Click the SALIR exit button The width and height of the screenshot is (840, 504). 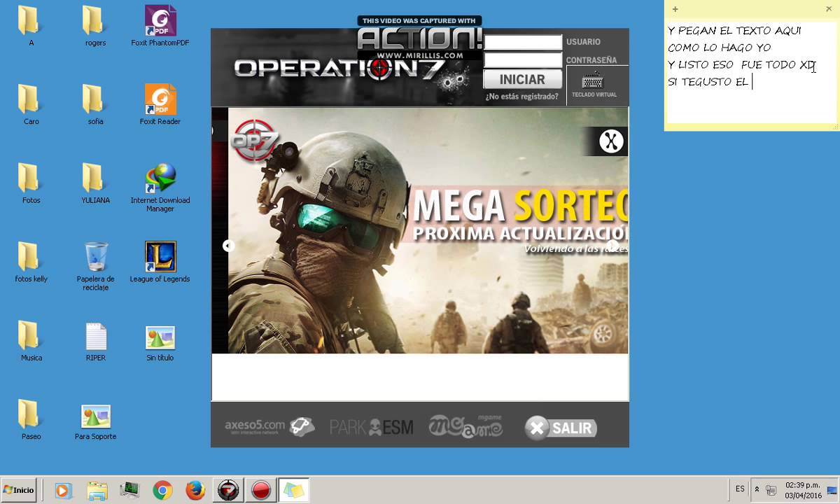[x=561, y=428]
